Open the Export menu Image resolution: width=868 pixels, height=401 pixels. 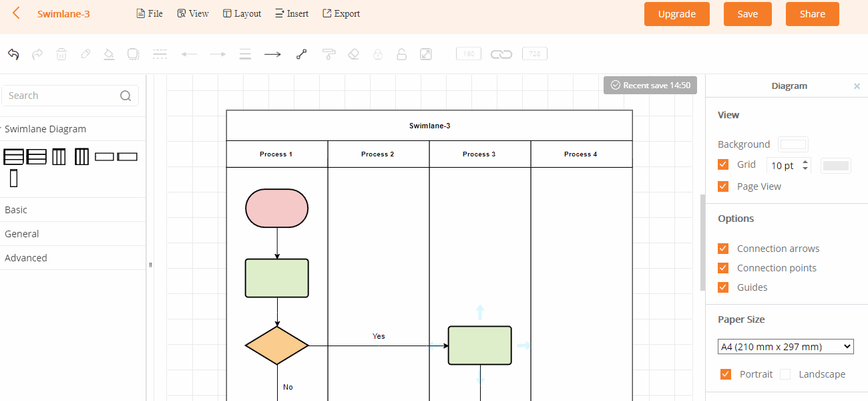point(341,13)
